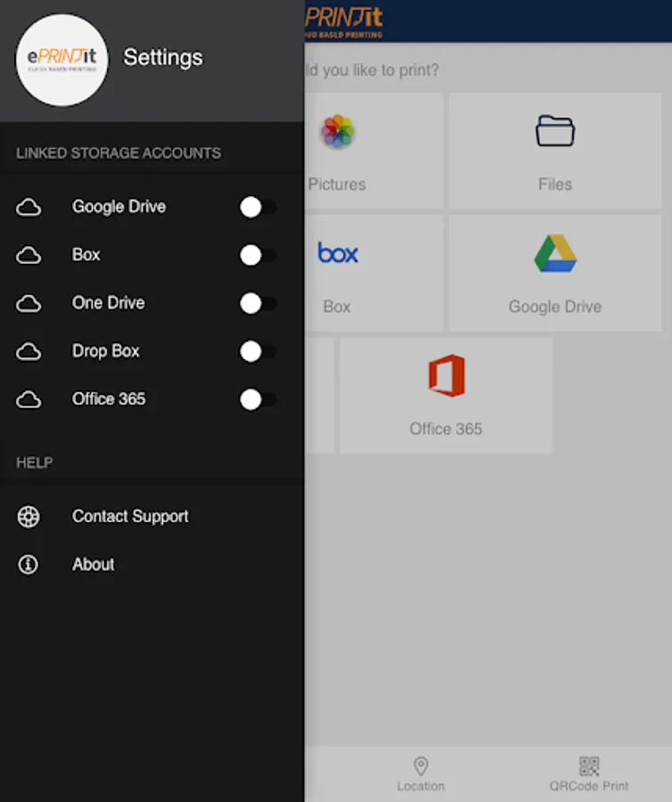Screen dimensions: 672x802
Task: Click the Google Drive tile label in main screen
Action: [555, 307]
